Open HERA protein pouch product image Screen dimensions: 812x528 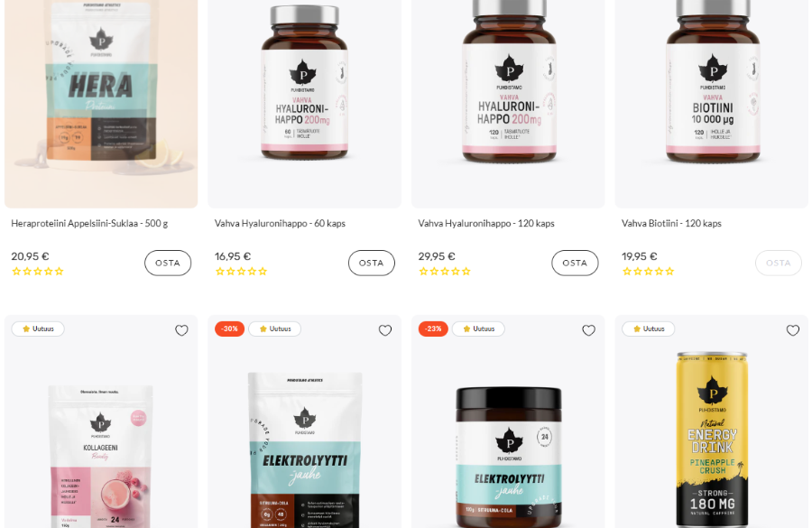(101, 103)
